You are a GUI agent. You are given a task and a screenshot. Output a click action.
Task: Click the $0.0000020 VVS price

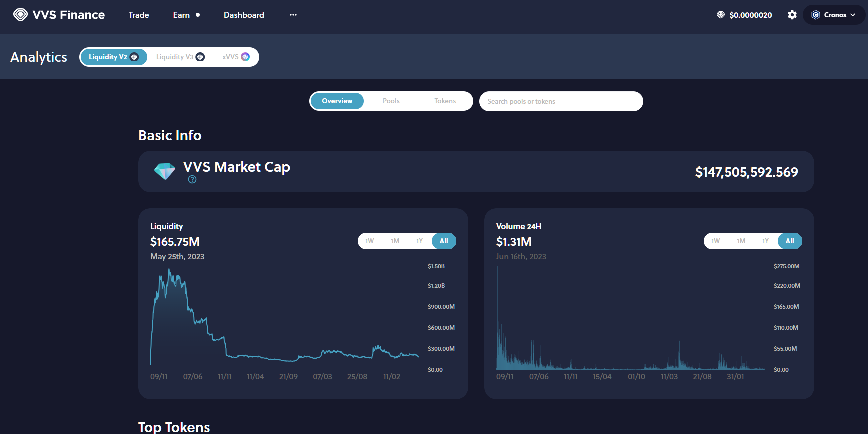[751, 15]
